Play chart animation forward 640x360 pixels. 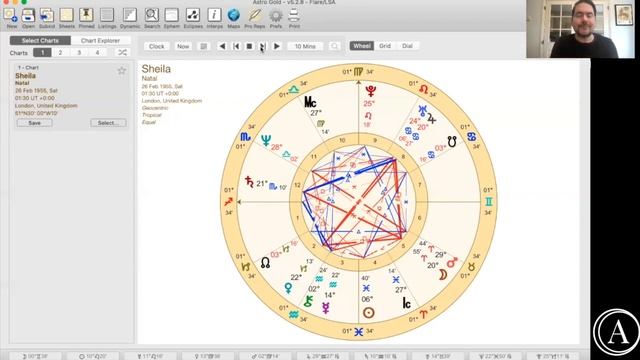click(x=277, y=46)
